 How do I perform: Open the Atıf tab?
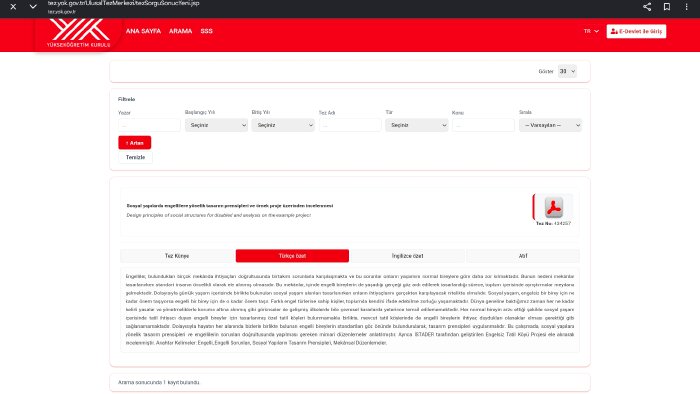523,256
